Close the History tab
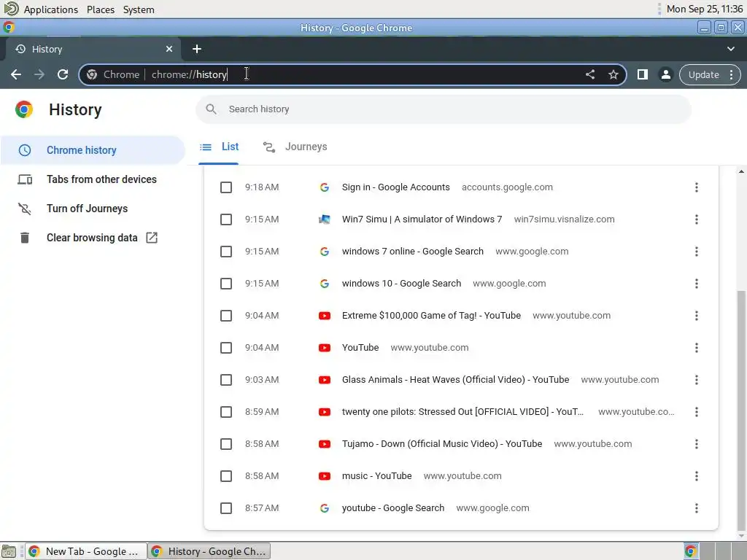 click(169, 49)
